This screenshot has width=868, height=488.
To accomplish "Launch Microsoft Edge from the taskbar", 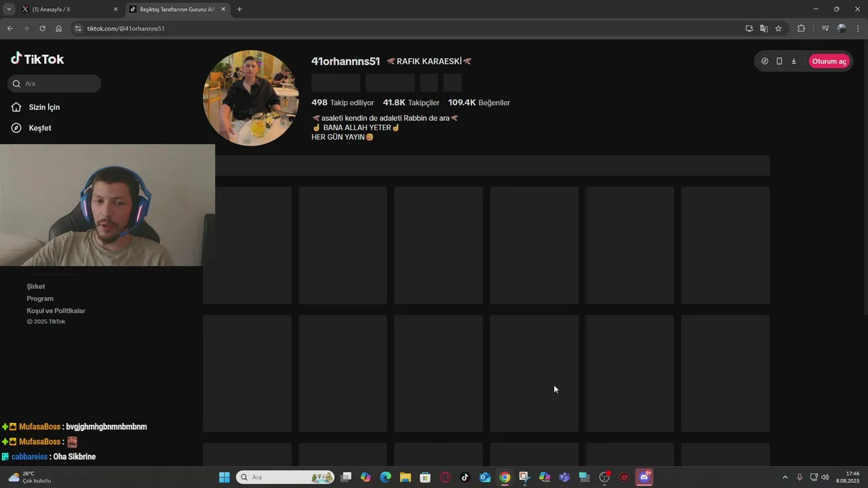I will 386,477.
